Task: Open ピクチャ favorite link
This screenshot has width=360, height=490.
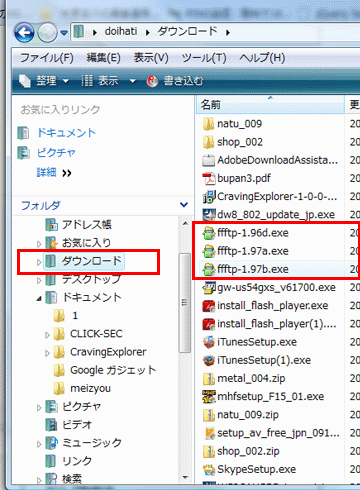Action: click(56, 153)
